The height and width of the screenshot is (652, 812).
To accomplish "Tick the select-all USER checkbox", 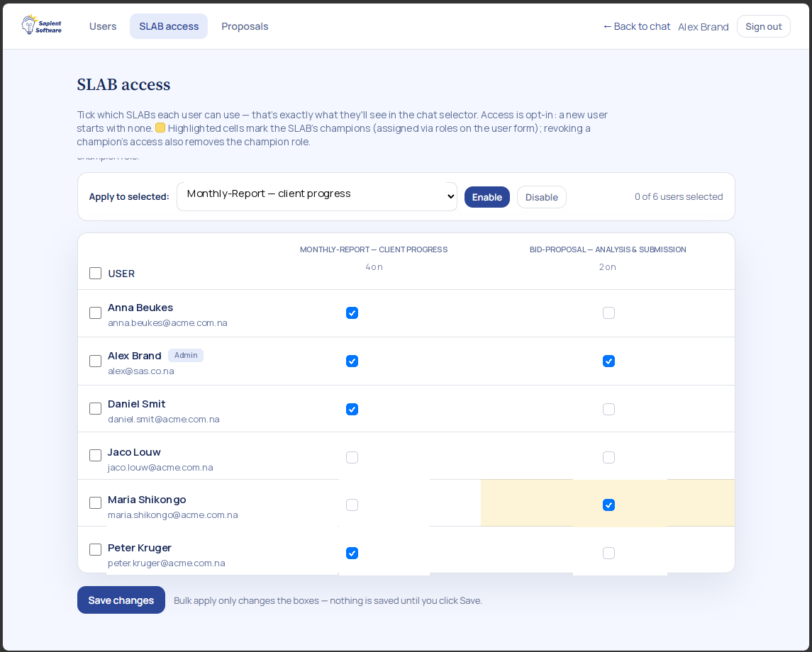I will coord(95,274).
